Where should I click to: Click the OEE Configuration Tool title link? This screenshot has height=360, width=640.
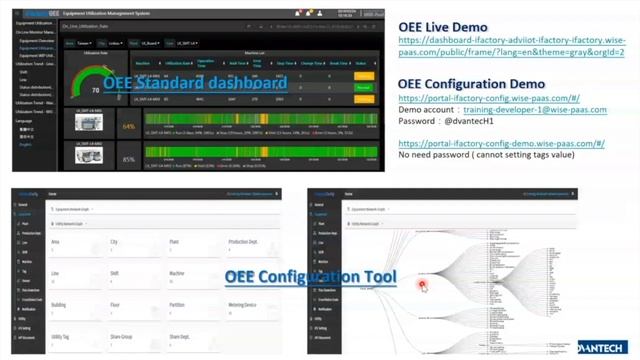coord(311,277)
